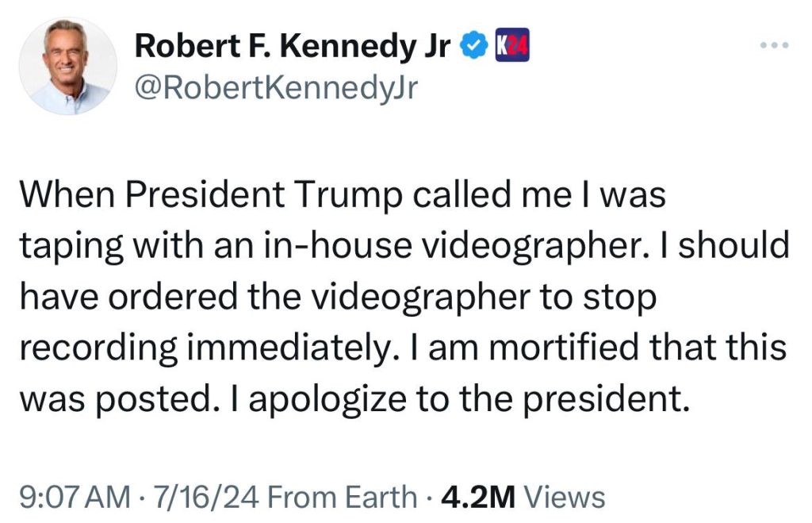The image size is (812, 523).
Task: Click the 4.2M view count
Action: pyautogui.click(x=478, y=498)
